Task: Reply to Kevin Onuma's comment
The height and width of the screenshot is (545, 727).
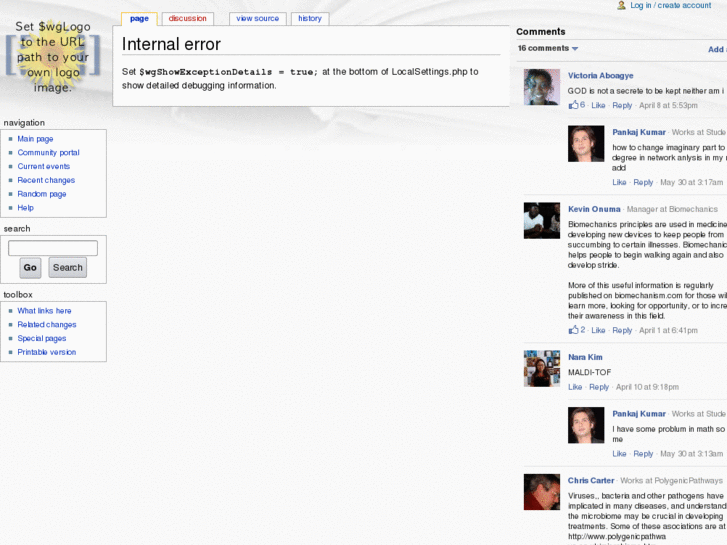Action: point(622,330)
